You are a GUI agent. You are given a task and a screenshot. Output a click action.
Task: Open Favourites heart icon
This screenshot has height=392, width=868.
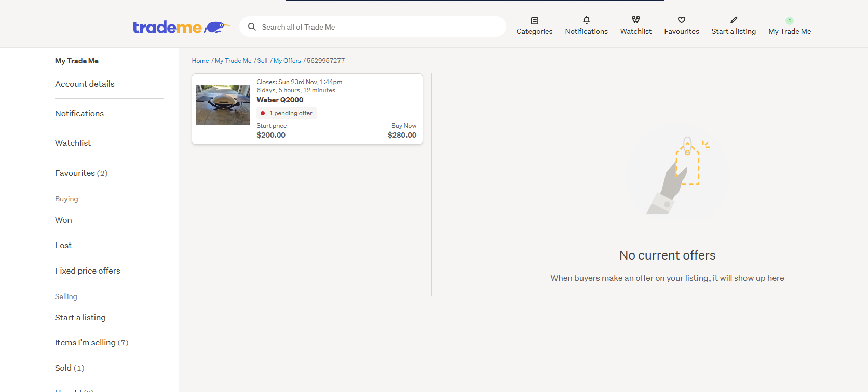tap(681, 20)
